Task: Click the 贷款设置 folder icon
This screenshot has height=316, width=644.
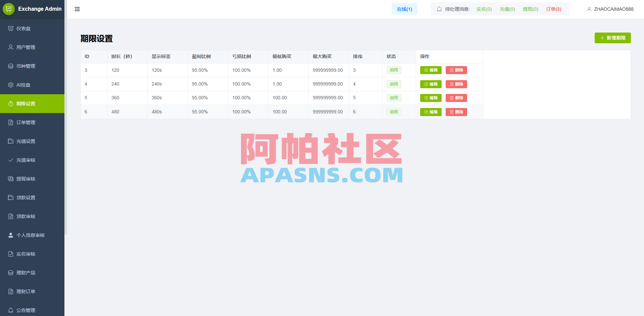Action: pos(11,198)
